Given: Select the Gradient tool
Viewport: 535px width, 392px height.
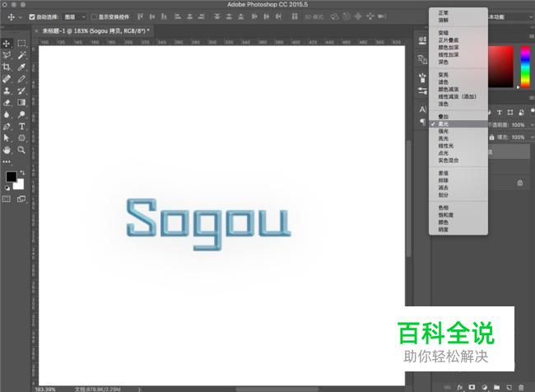Looking at the screenshot, I should click(x=21, y=102).
